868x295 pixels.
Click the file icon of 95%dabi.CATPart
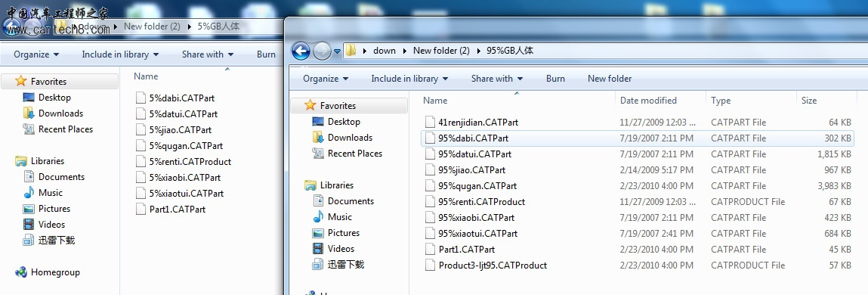(x=430, y=138)
